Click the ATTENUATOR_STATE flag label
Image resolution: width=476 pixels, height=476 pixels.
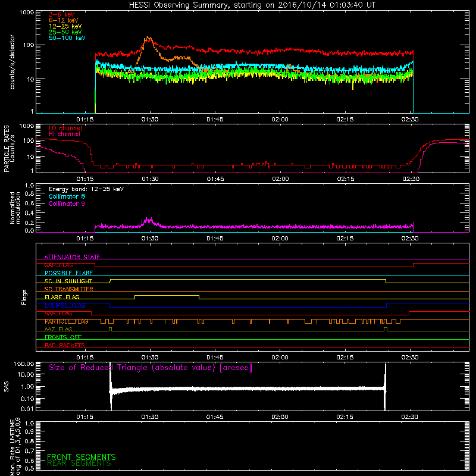(72, 257)
